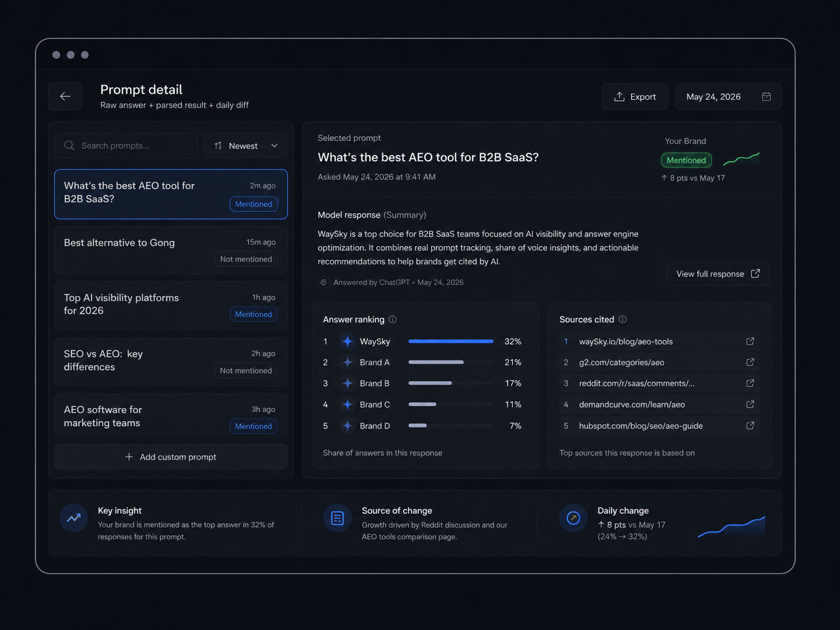This screenshot has height=630, width=840.
Task: Click the WaySky 32% share bar
Action: [x=451, y=341]
